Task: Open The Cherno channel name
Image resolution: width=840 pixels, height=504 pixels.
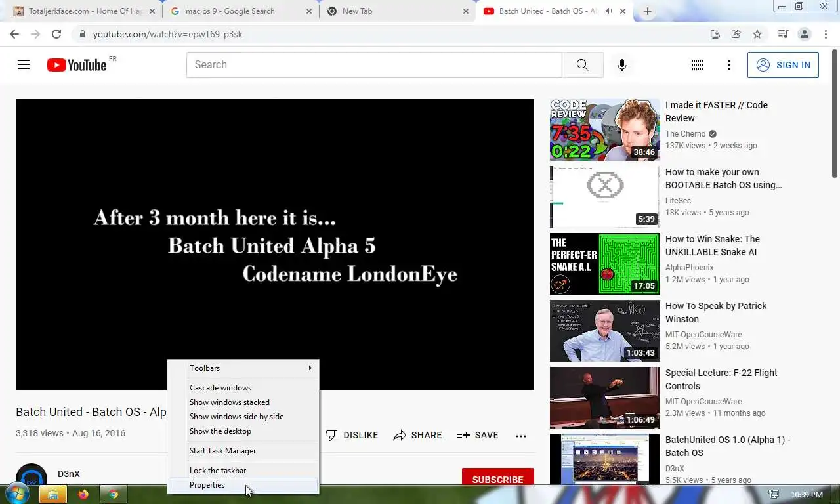Action: pos(686,134)
